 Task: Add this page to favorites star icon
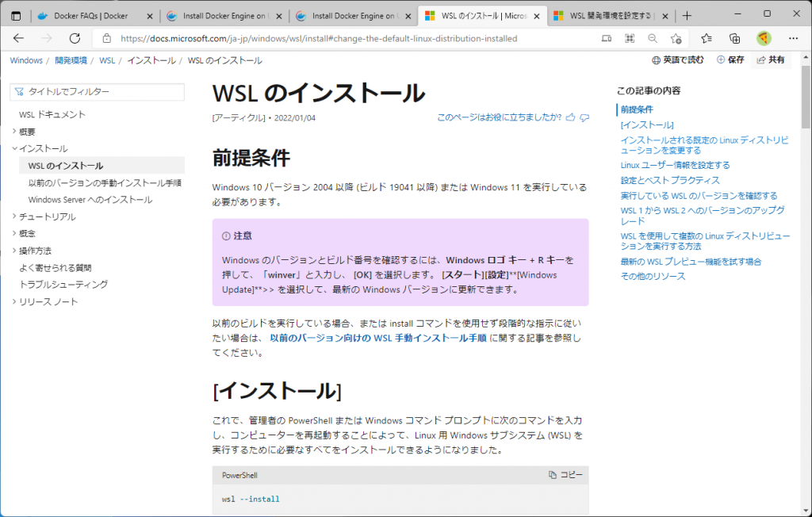point(676,38)
